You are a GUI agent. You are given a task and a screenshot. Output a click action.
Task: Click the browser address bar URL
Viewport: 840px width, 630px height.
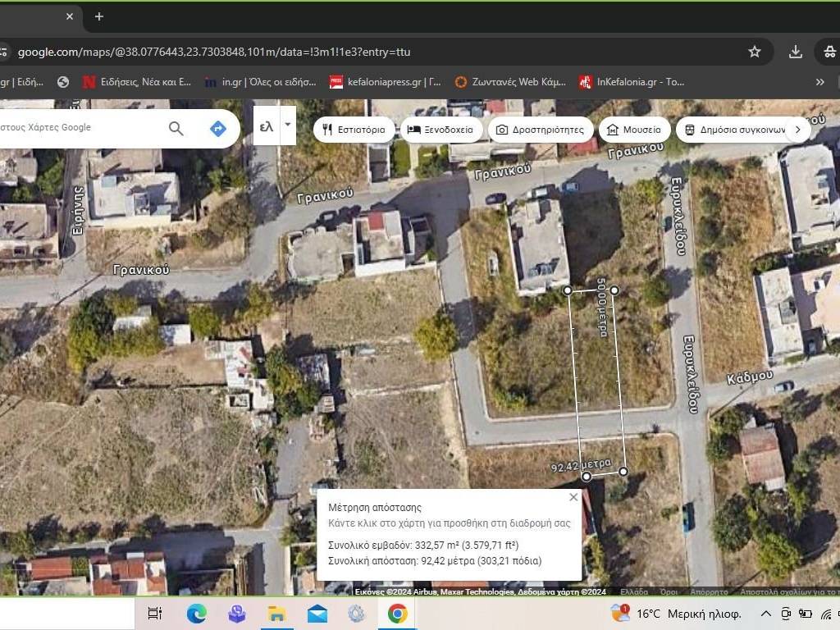213,52
